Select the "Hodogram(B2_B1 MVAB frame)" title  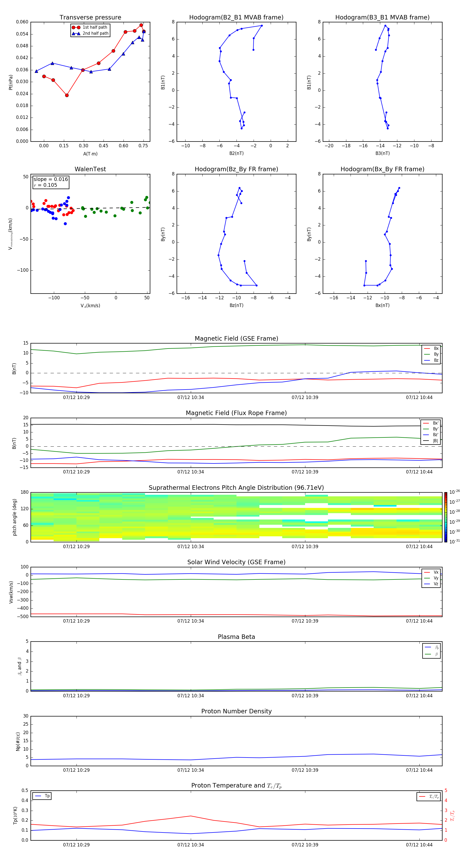[x=236, y=18]
